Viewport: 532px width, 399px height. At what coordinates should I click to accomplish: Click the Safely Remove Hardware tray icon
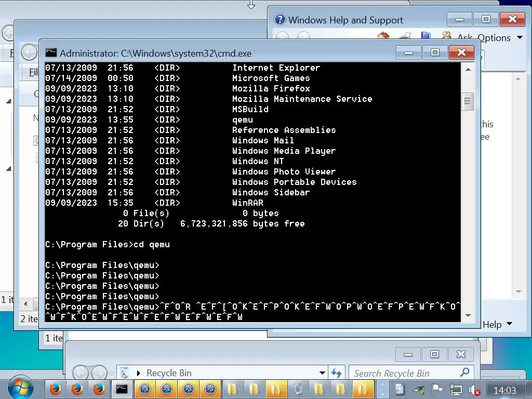pyautogui.click(x=419, y=390)
